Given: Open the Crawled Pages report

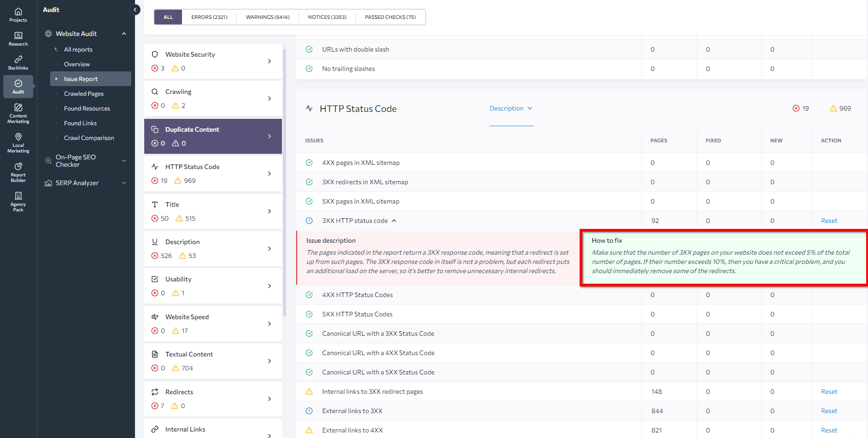Looking at the screenshot, I should [83, 93].
